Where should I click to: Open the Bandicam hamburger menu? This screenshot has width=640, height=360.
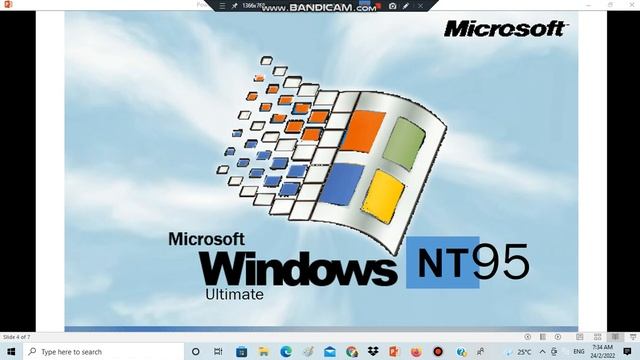click(222, 6)
